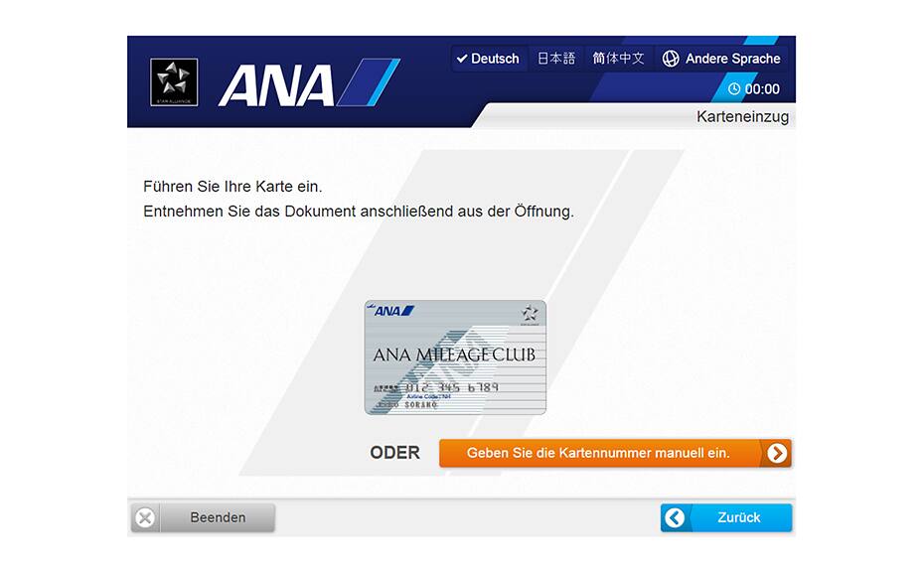
Task: Click the clock icon beside timer
Action: point(734,89)
